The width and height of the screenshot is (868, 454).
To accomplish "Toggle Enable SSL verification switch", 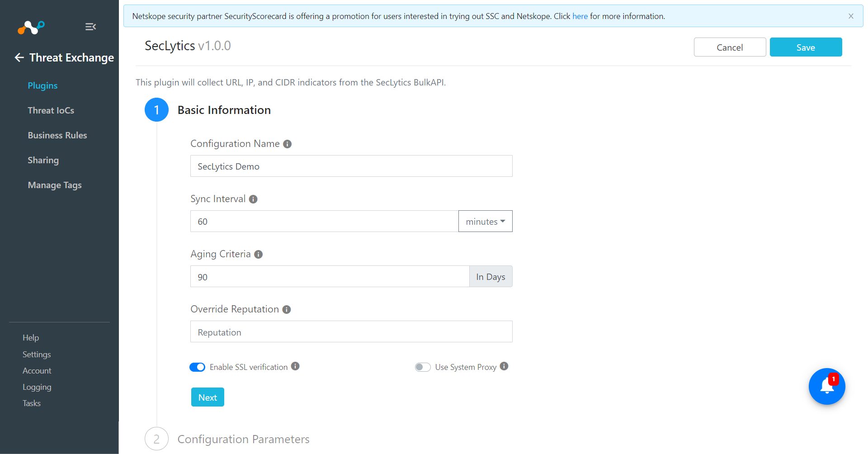I will point(198,367).
